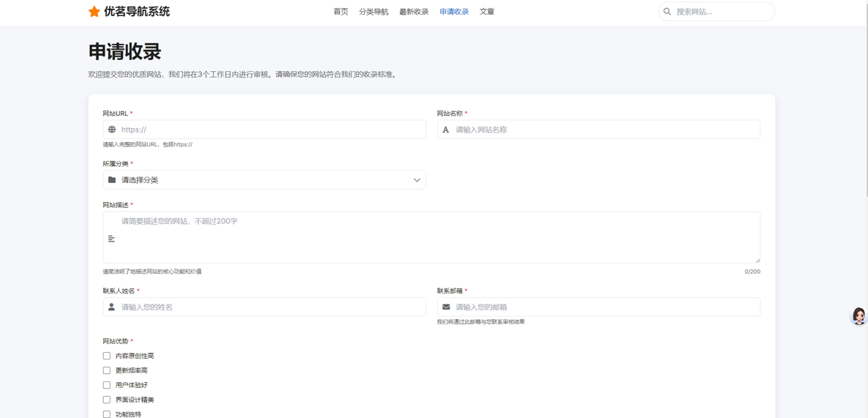Check the 内容原创性高 checkbox
Screen dimensions: 868x418
[x=107, y=356]
